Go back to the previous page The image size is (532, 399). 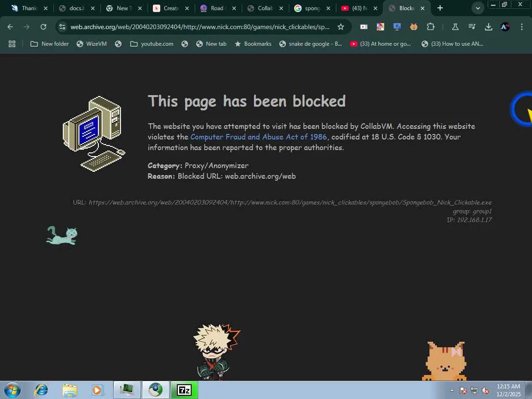click(10, 27)
